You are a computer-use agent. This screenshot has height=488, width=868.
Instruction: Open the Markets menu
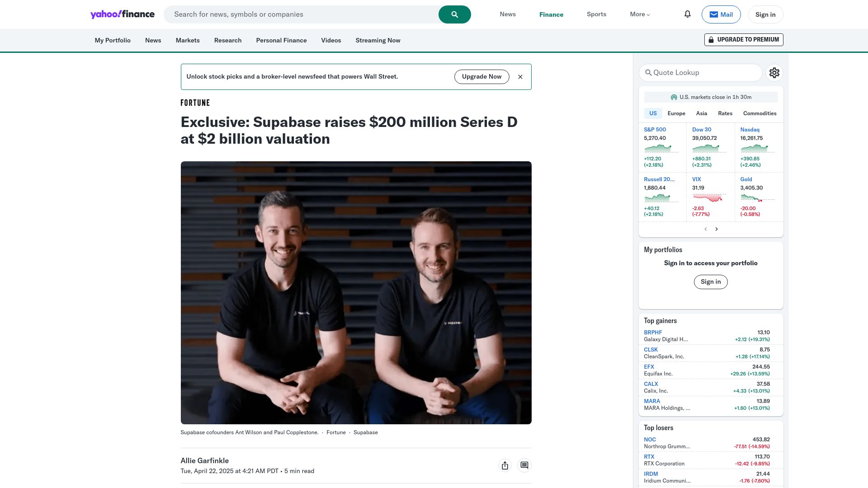pos(188,40)
